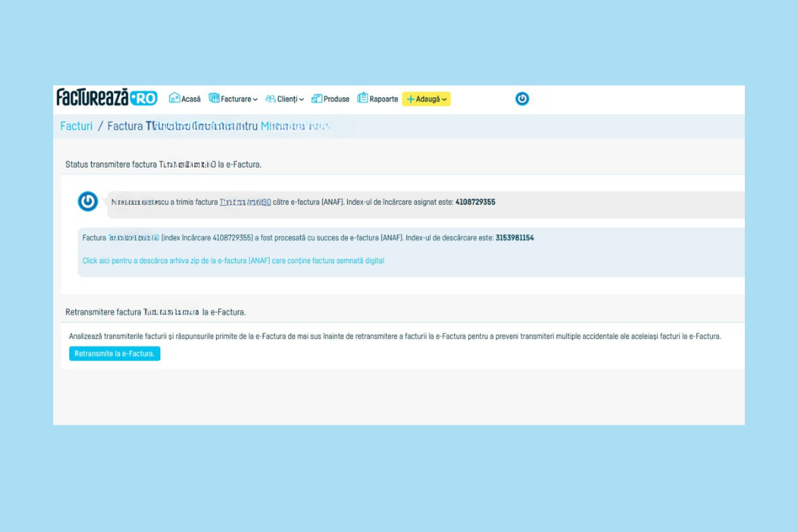This screenshot has height=532, width=798.
Task: Navigate to Facturi in the breadcrumb
Action: tap(76, 126)
